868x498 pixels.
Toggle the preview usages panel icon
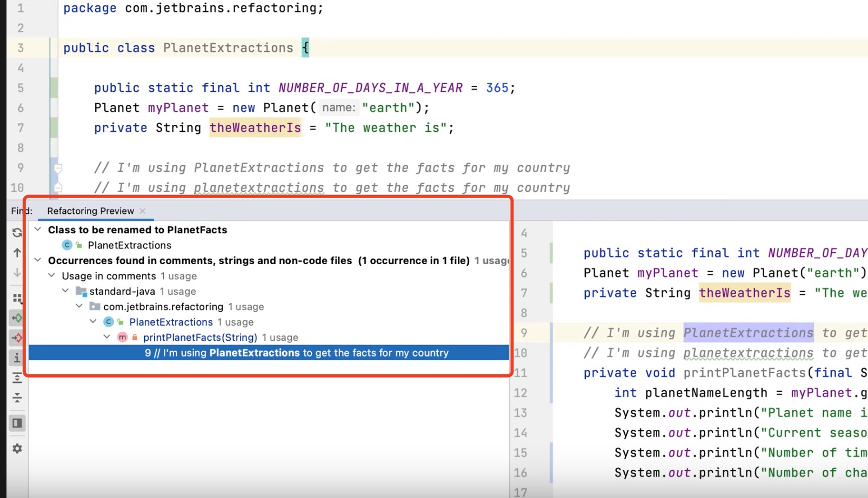(17, 423)
